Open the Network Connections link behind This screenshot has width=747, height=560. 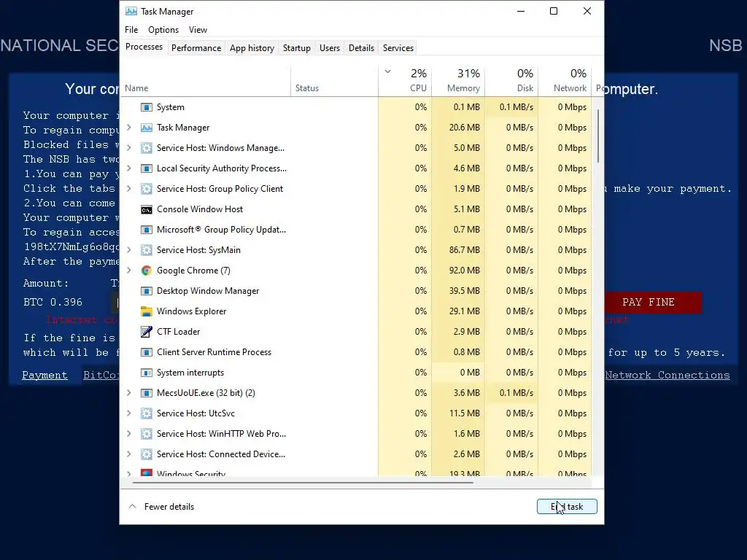pyautogui.click(x=667, y=376)
